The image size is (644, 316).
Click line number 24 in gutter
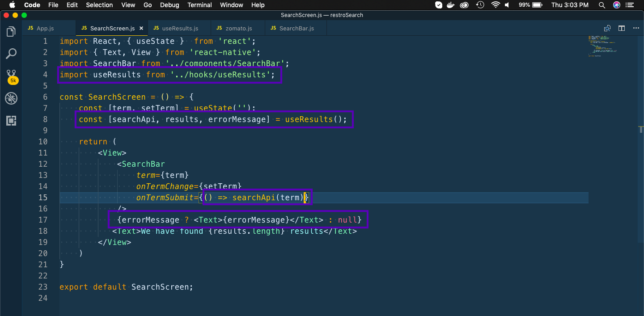[43, 298]
